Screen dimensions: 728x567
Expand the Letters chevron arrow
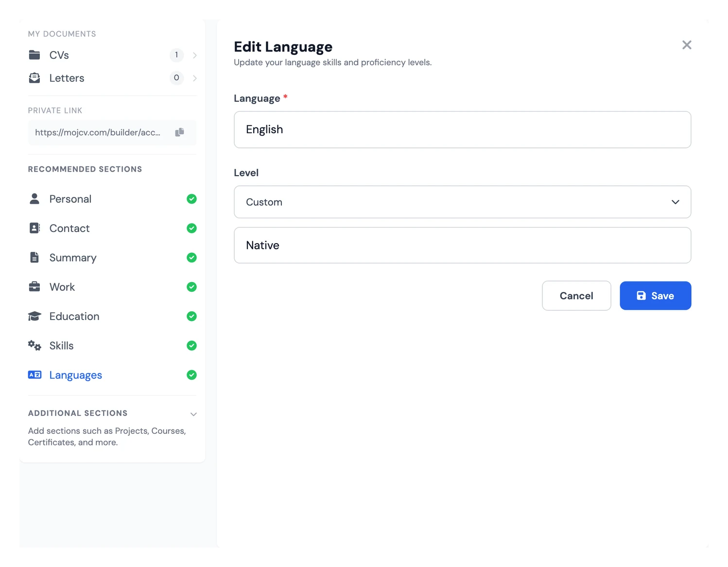[194, 78]
